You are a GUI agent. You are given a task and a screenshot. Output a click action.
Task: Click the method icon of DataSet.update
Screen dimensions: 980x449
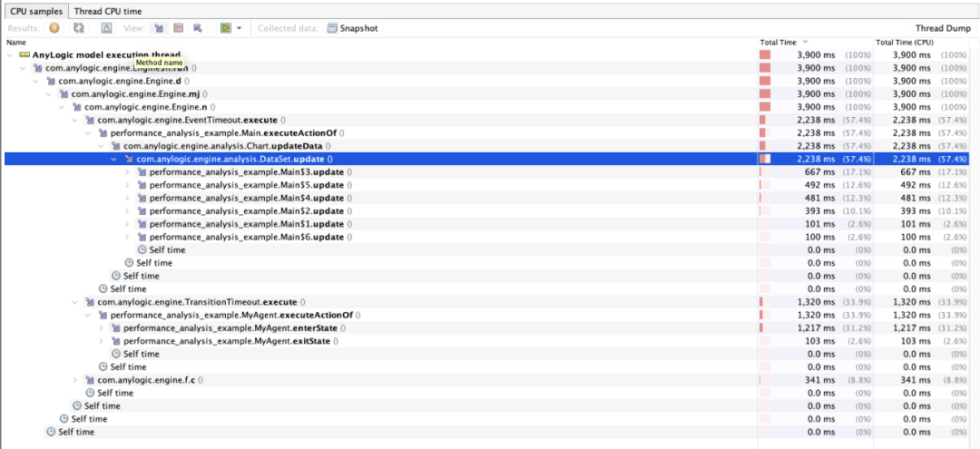(129, 160)
